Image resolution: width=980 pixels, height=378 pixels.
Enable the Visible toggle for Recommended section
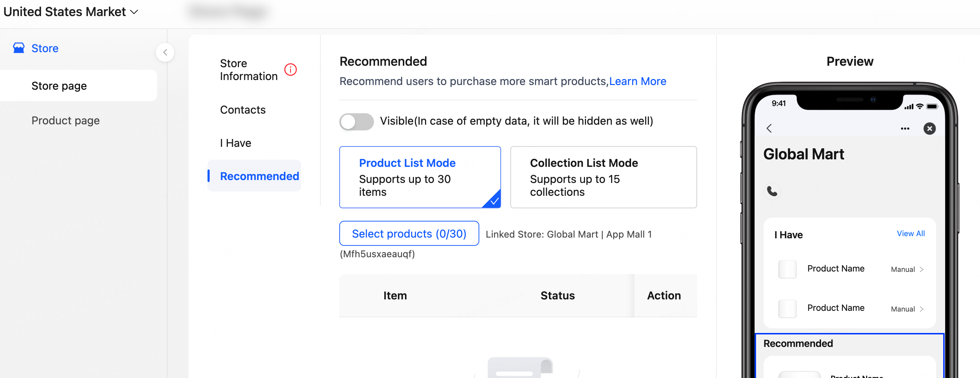pos(356,122)
